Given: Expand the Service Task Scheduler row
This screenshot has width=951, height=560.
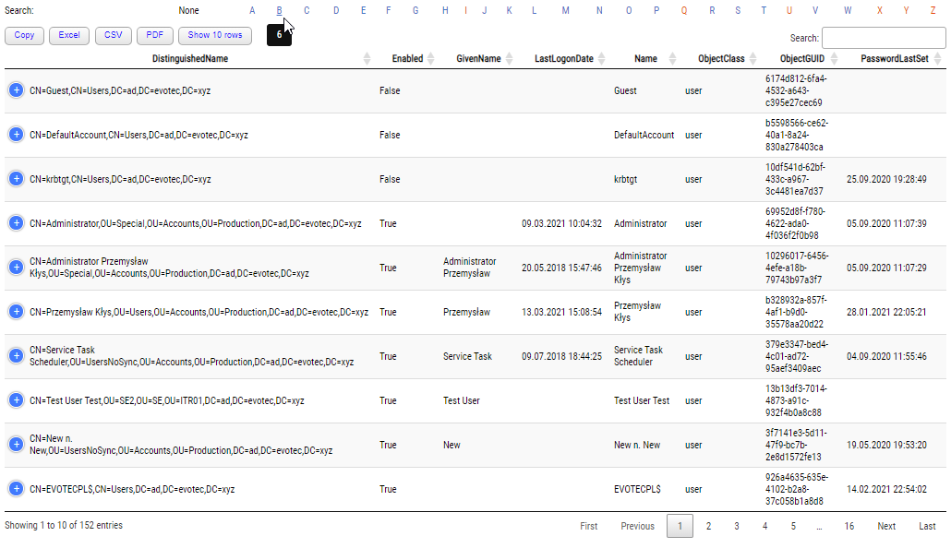Looking at the screenshot, I should (x=16, y=356).
